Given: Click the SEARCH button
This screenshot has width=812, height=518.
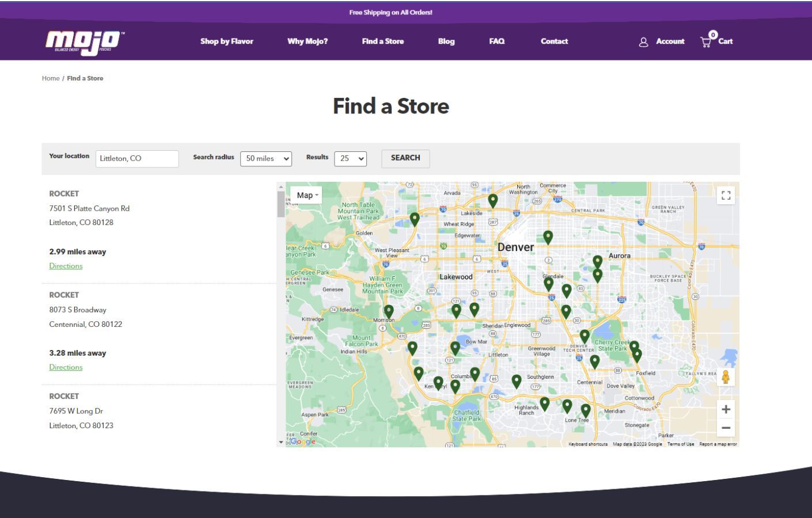Looking at the screenshot, I should click(x=405, y=158).
